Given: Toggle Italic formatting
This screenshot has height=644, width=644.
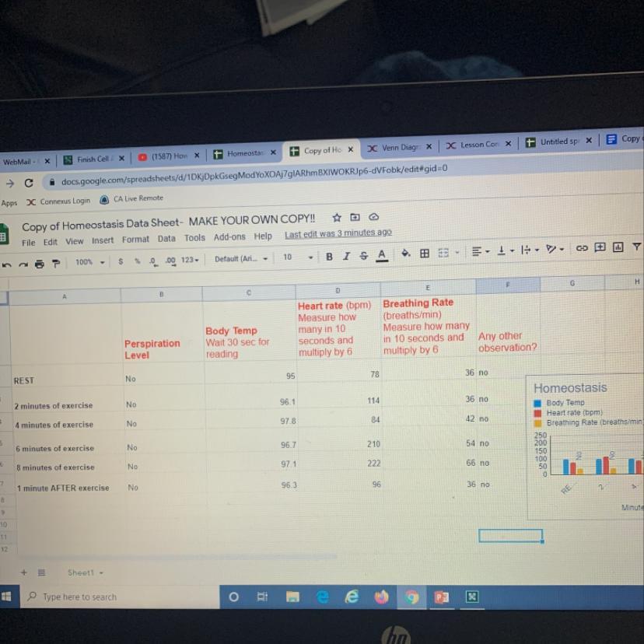Looking at the screenshot, I should (x=346, y=257).
